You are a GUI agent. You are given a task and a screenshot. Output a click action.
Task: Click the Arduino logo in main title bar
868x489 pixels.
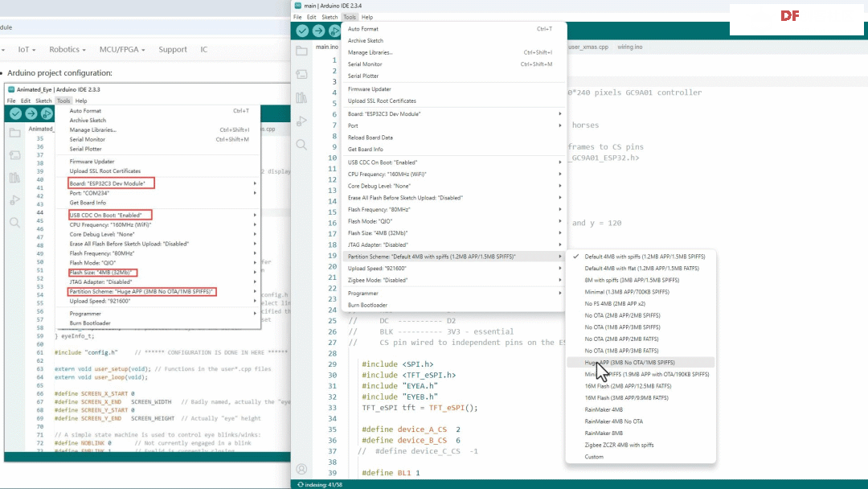click(298, 6)
